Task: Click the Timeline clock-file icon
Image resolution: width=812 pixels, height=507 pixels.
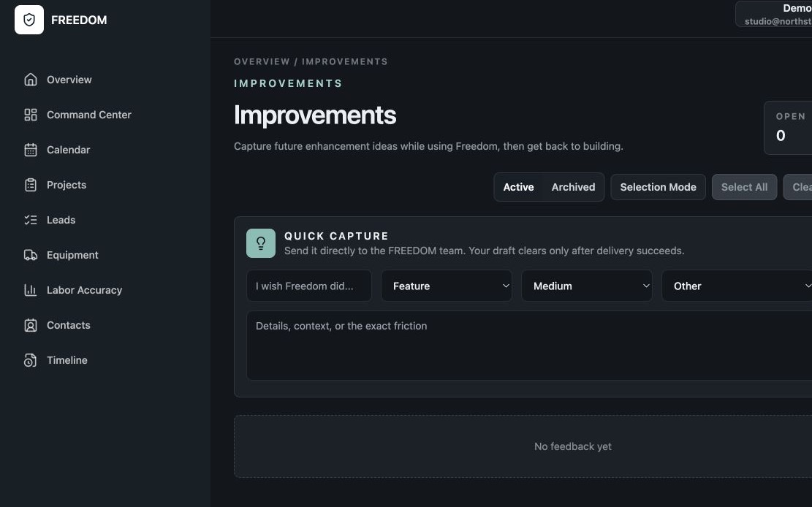Action: coord(31,360)
